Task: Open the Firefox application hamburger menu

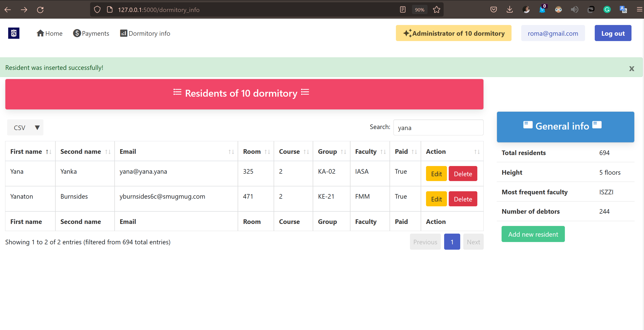Action: point(640,9)
